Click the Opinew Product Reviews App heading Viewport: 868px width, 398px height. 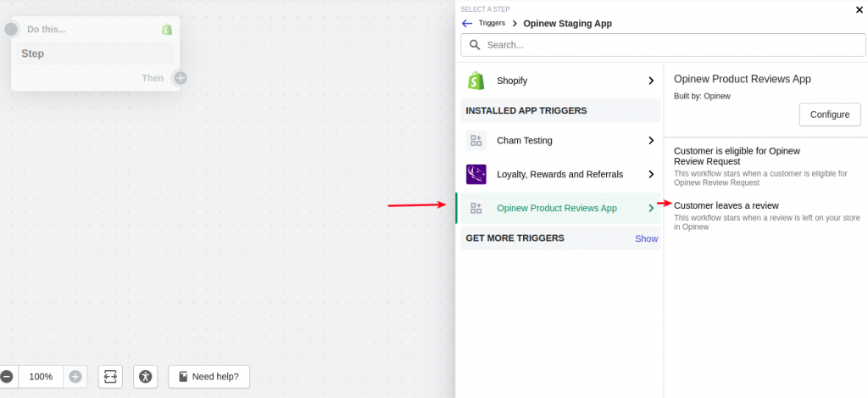(743, 79)
